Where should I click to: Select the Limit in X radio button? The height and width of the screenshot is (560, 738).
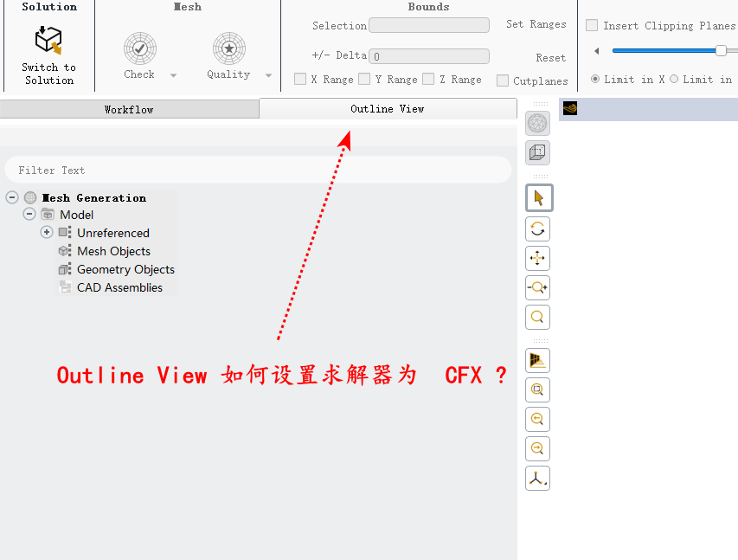coord(595,79)
